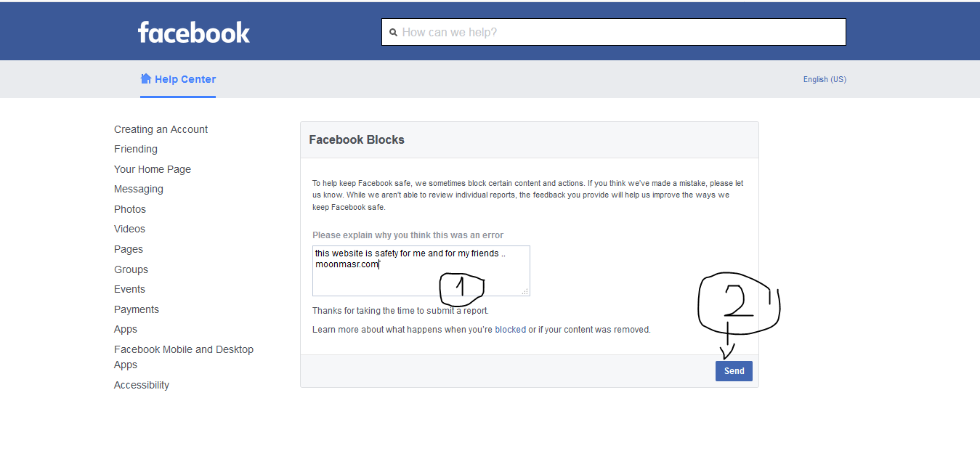980x451 pixels.
Task: Focus the 'How can we help?' search box
Action: tap(614, 32)
